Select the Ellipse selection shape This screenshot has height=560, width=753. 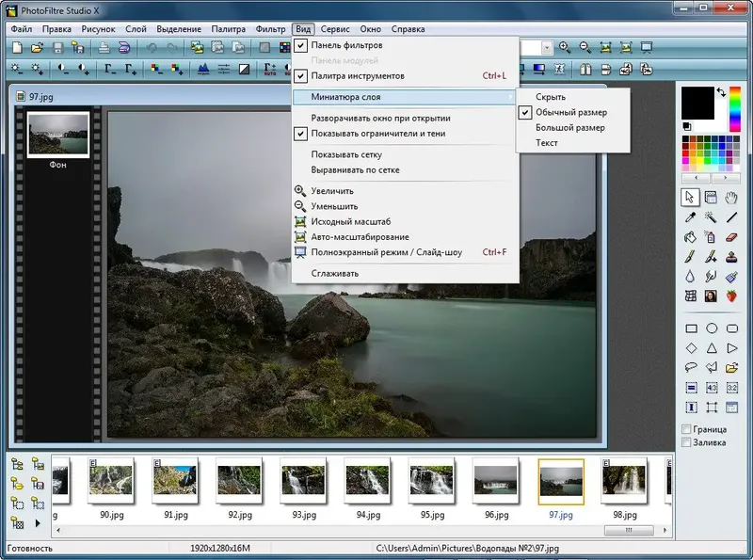[x=712, y=328]
